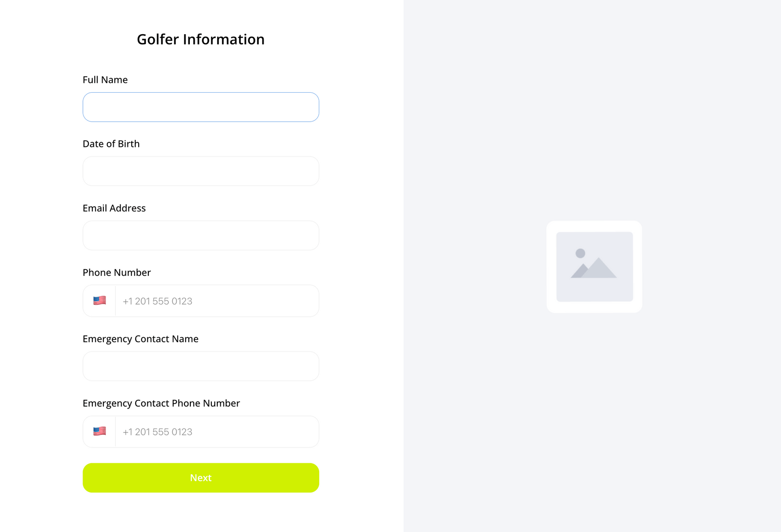The image size is (781, 532).
Task: Open the Date of Birth picker field
Action: click(201, 171)
